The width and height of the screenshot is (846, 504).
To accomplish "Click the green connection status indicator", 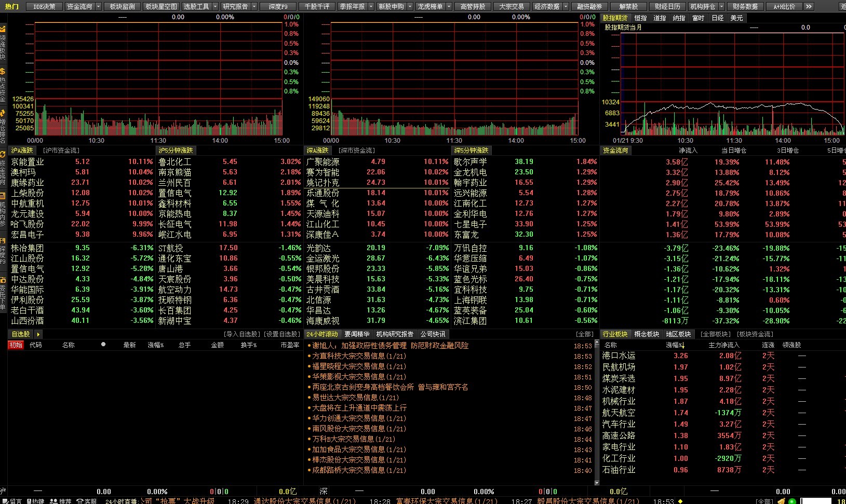I will point(792,501).
